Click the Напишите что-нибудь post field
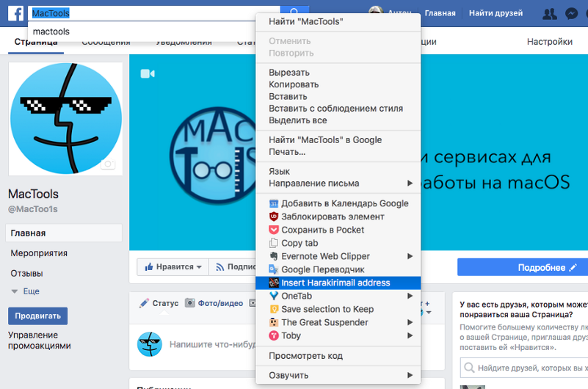Screen dimensions: 588x389 [x=212, y=344]
